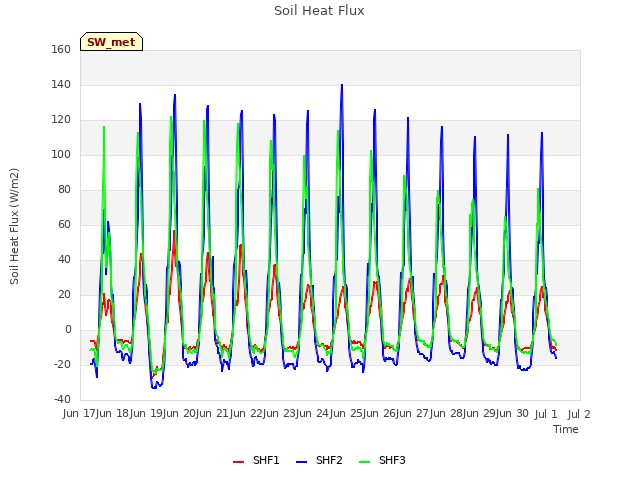Click the Jun 27 x-axis tick label
640x480 pixels.
(x=414, y=413)
